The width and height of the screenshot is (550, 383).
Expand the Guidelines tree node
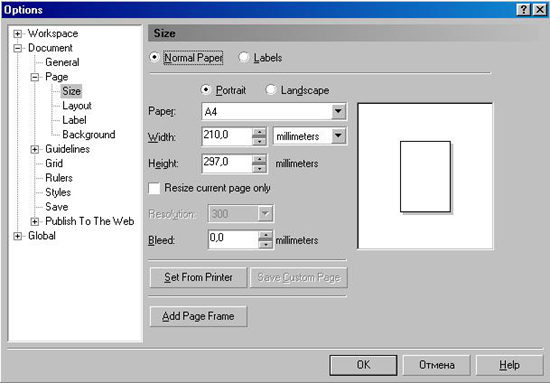point(34,149)
